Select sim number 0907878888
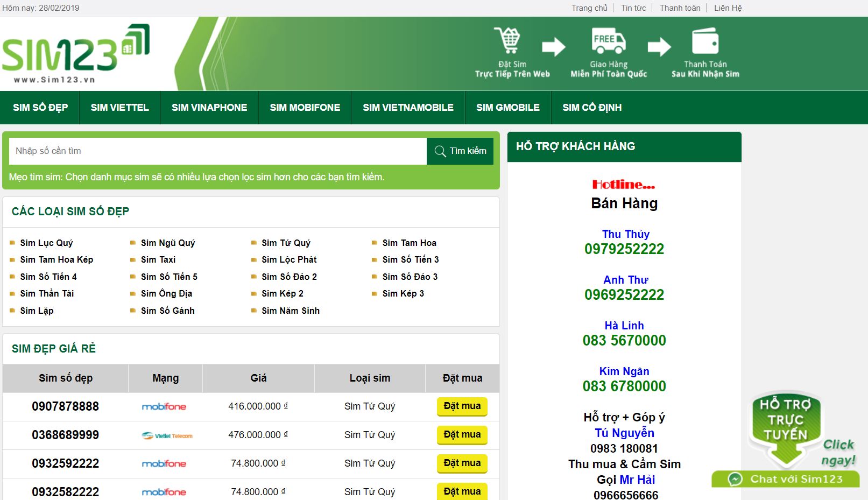Screen dimensions: 868x500 point(65,407)
